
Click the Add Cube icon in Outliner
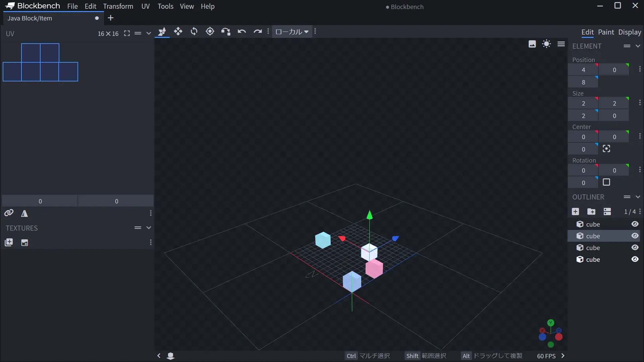point(576,212)
